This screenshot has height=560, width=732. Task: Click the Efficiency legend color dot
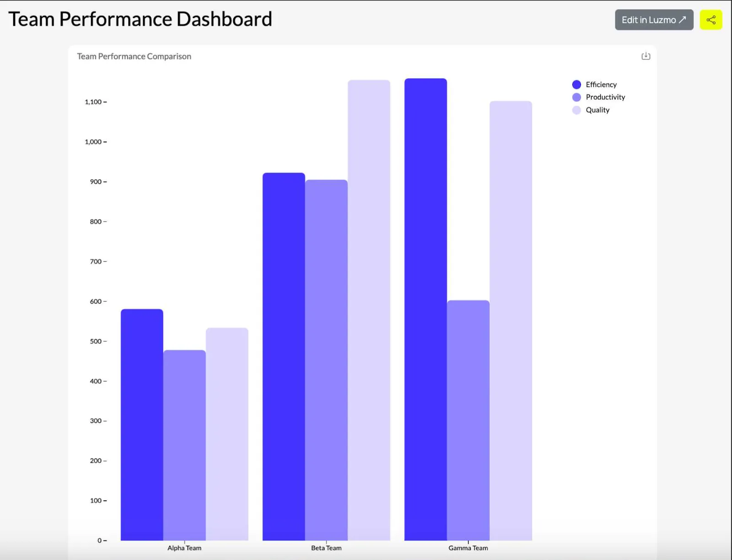point(576,85)
